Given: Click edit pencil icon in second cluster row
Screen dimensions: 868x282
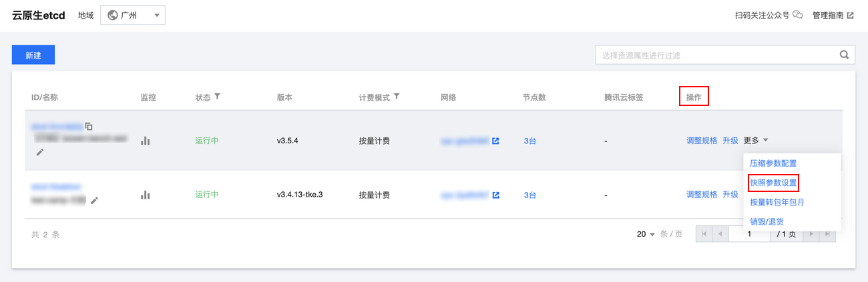Looking at the screenshot, I should [x=95, y=199].
